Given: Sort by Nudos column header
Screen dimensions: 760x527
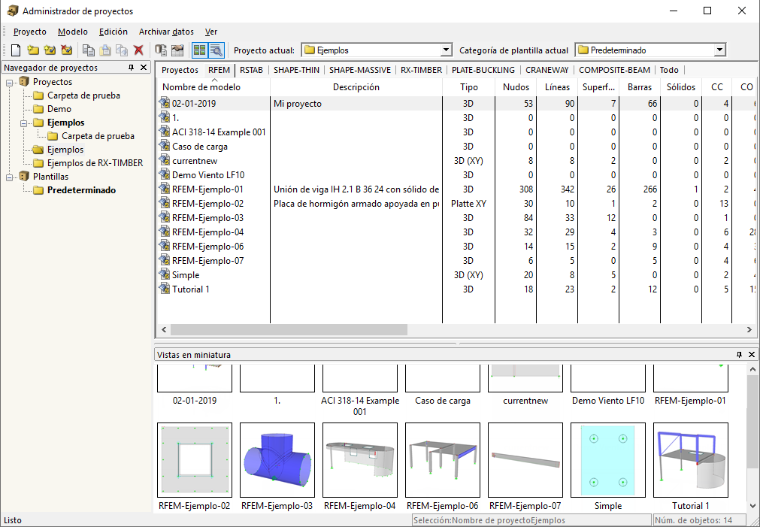Looking at the screenshot, I should (516, 87).
